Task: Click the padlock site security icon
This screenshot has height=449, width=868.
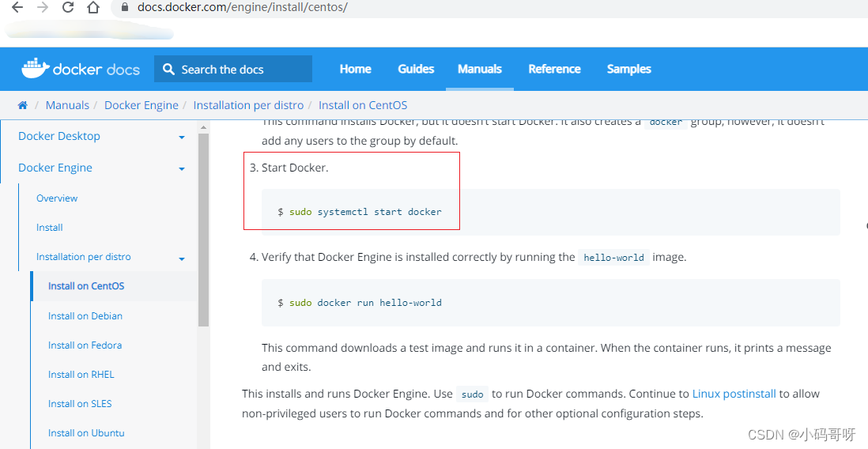Action: [125, 7]
